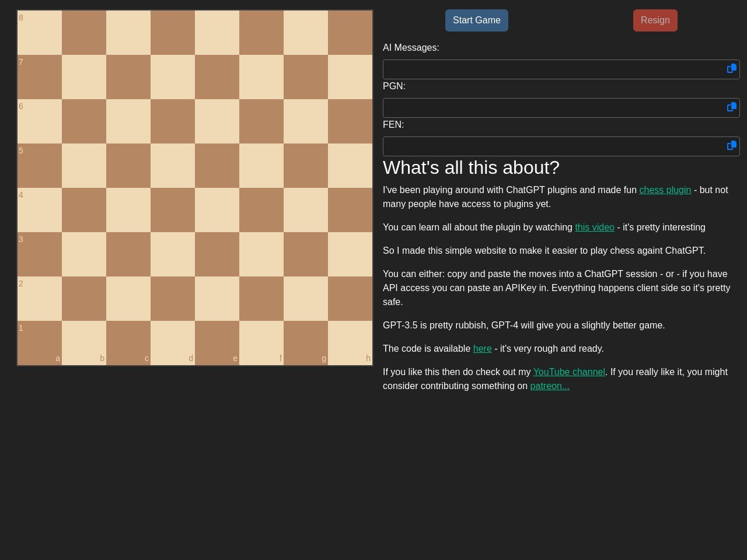Click the 'AI Messages:' label

(x=411, y=48)
